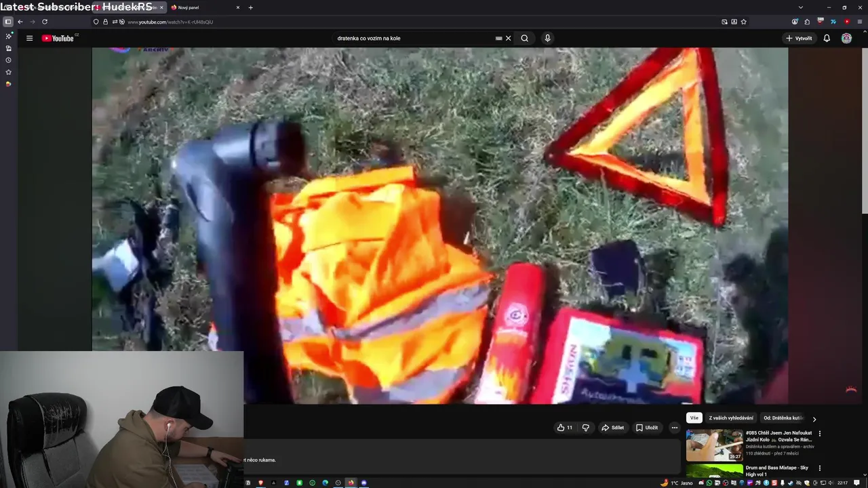This screenshot has width=868, height=488.
Task: Open the weather widget showing 1°C Jasno
Action: (677, 483)
